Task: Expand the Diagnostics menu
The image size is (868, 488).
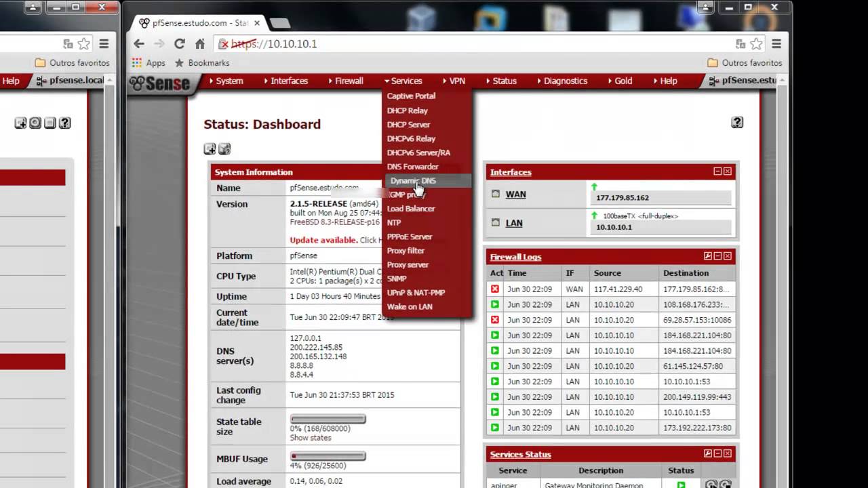Action: click(x=561, y=81)
